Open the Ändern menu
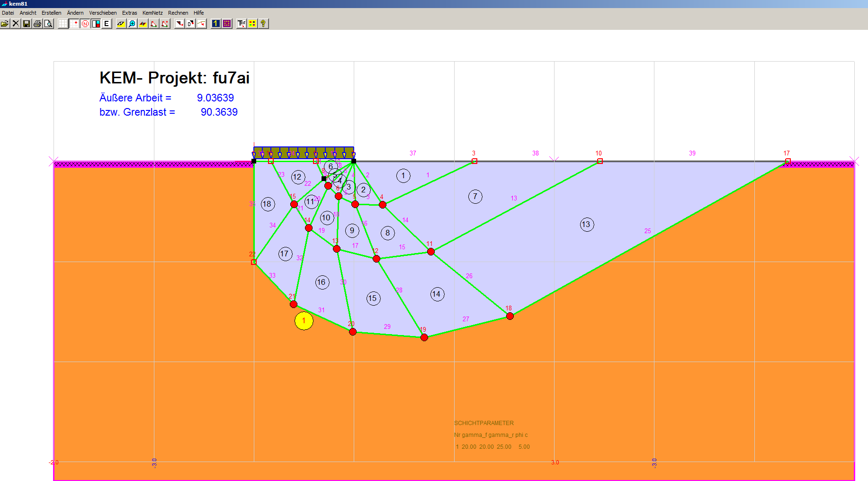The height and width of the screenshot is (481, 868). (75, 13)
